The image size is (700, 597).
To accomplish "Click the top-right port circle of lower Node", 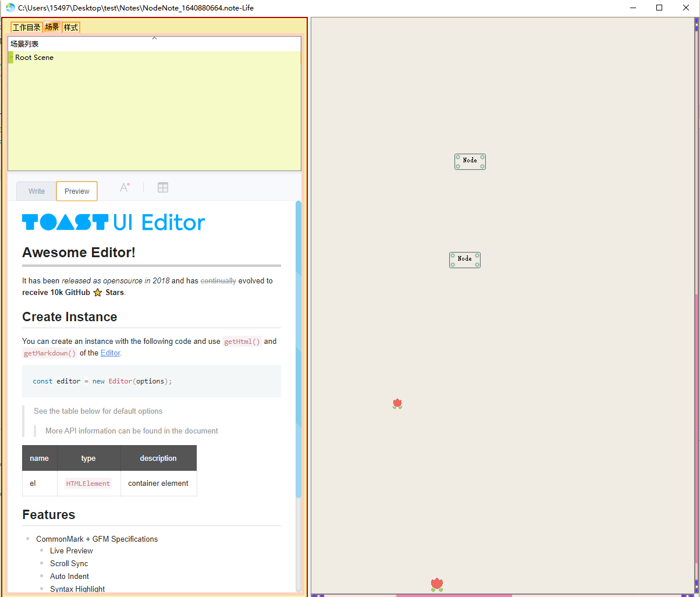I will pyautogui.click(x=477, y=255).
